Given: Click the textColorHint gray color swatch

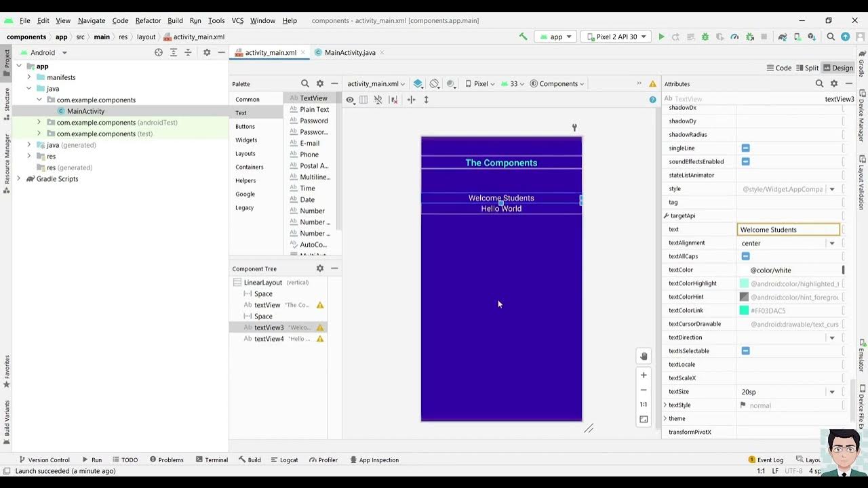Looking at the screenshot, I should [744, 297].
